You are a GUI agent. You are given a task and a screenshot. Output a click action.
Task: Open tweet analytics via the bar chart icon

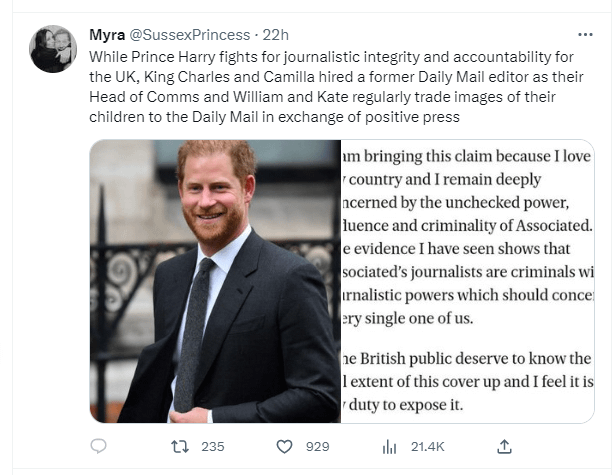pos(389,446)
